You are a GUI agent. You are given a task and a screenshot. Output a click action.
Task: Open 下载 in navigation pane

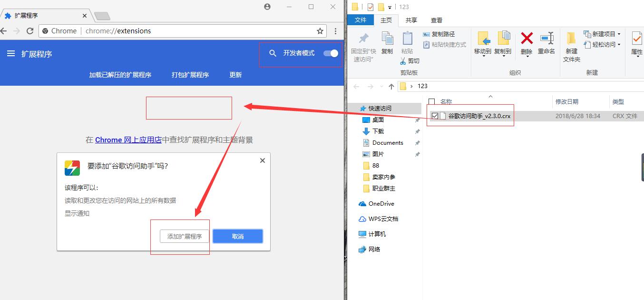point(378,131)
